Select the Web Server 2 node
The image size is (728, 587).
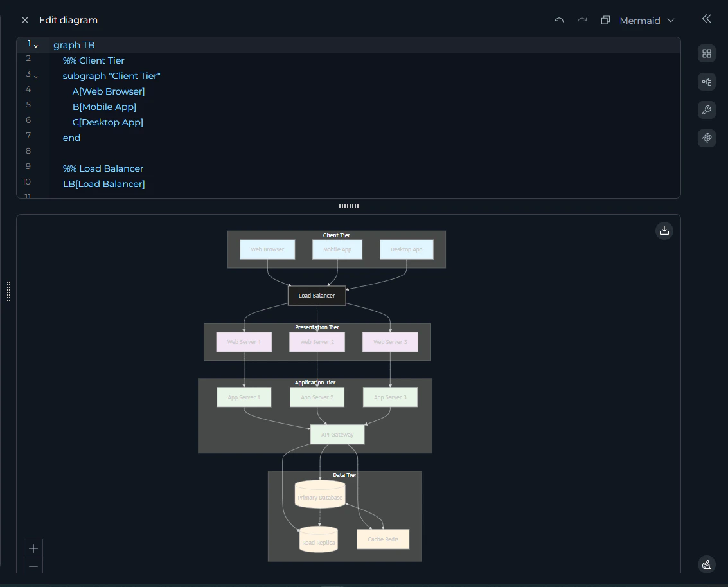pyautogui.click(x=317, y=342)
